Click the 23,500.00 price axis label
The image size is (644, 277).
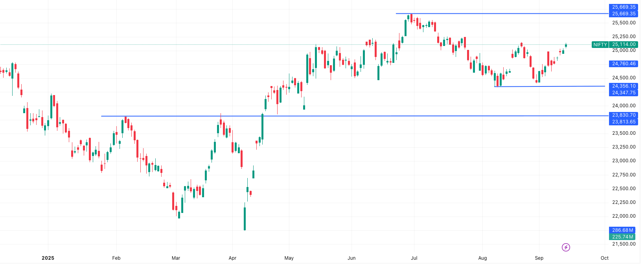pyautogui.click(x=624, y=133)
